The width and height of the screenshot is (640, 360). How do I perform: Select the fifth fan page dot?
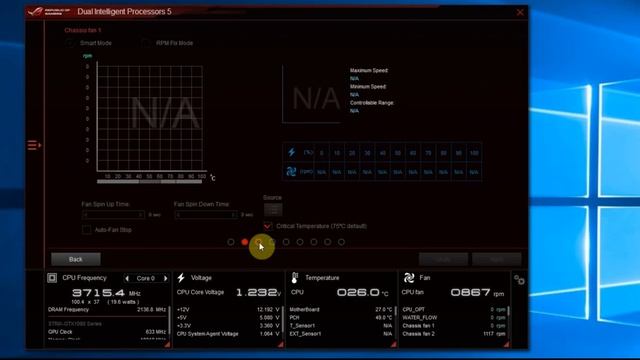(x=286, y=242)
